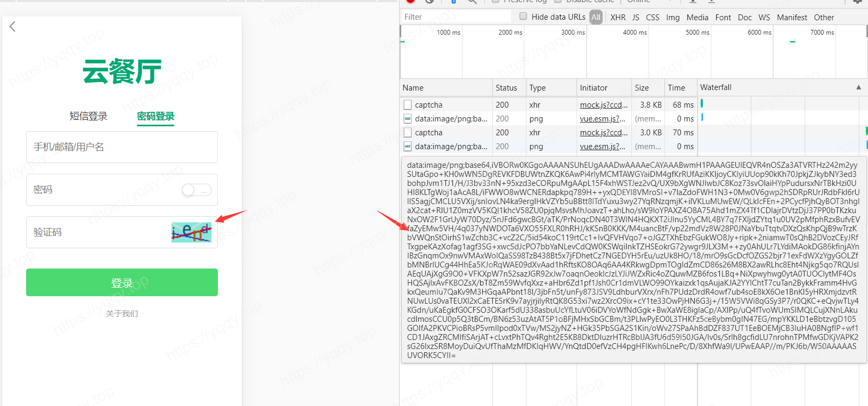Click the first data:image png file icon
The height and width of the screenshot is (406, 868).
(408, 119)
